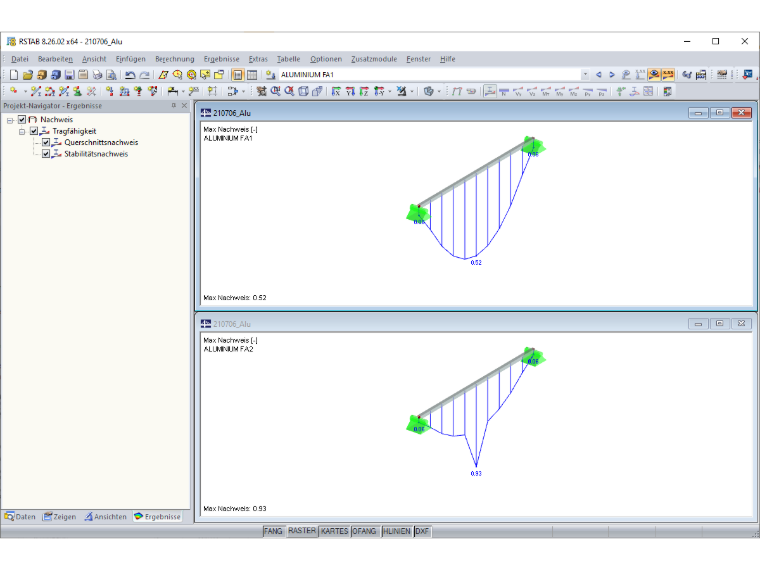The height and width of the screenshot is (570, 760).
Task: Toggle DXF in status bar
Action: [422, 531]
